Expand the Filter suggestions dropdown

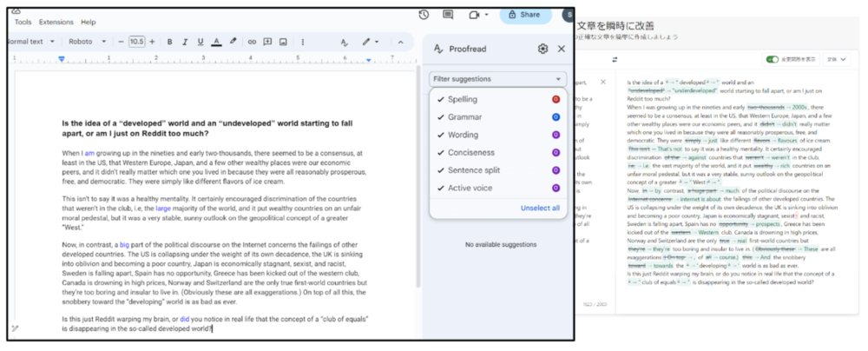tap(498, 79)
